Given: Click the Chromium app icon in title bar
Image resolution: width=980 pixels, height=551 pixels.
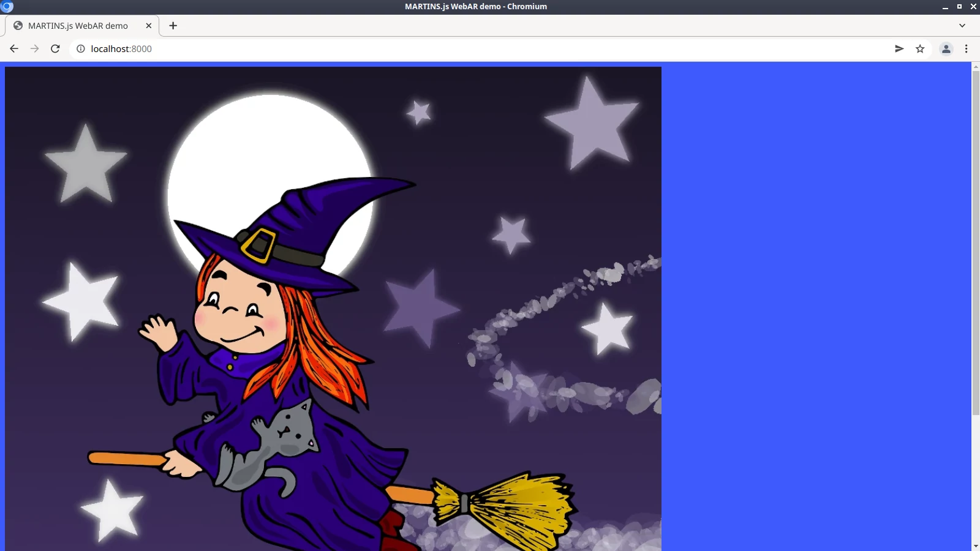Looking at the screenshot, I should (x=7, y=6).
